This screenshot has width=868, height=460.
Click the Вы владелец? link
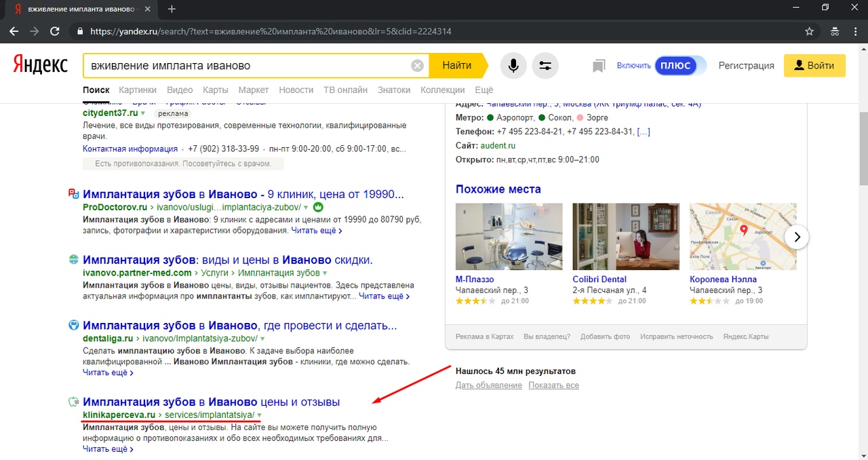click(x=547, y=337)
